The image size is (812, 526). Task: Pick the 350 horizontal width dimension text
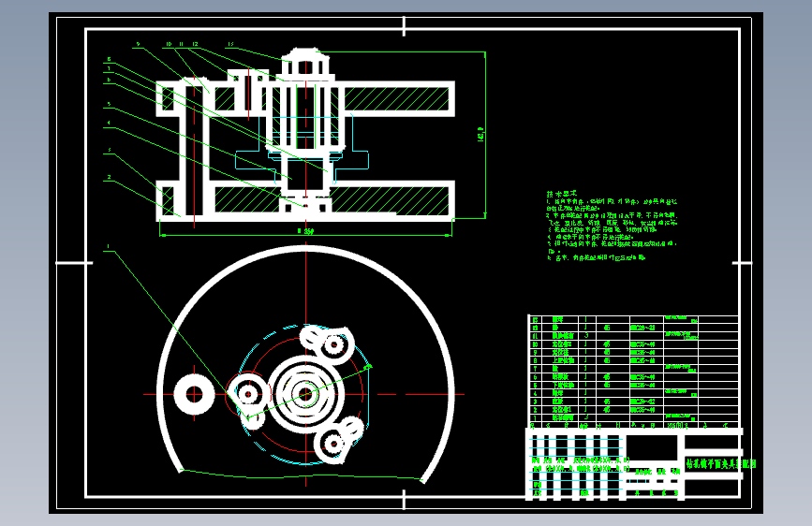pos(306,231)
